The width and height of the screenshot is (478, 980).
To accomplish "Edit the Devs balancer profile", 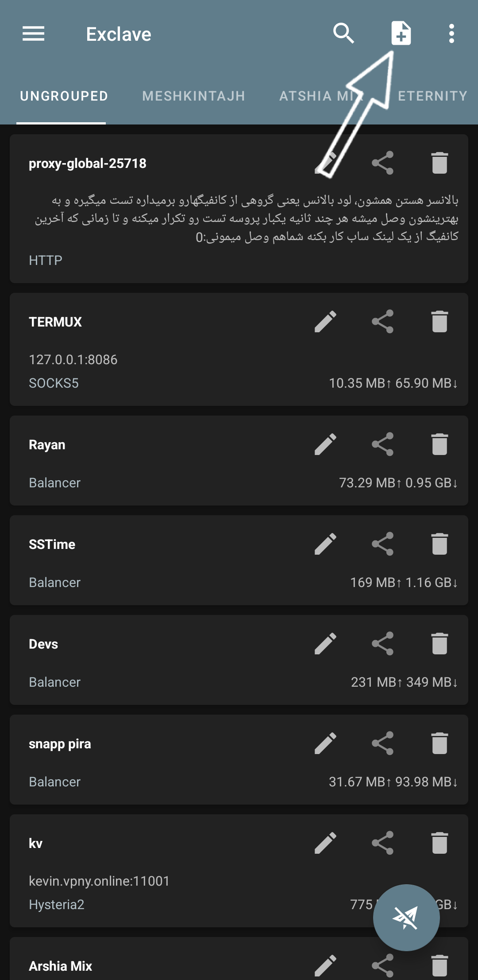I will coord(326,644).
